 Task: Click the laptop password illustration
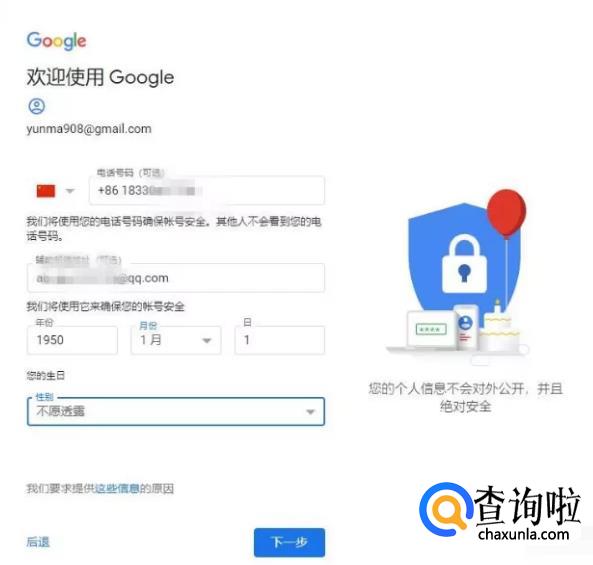(432, 330)
